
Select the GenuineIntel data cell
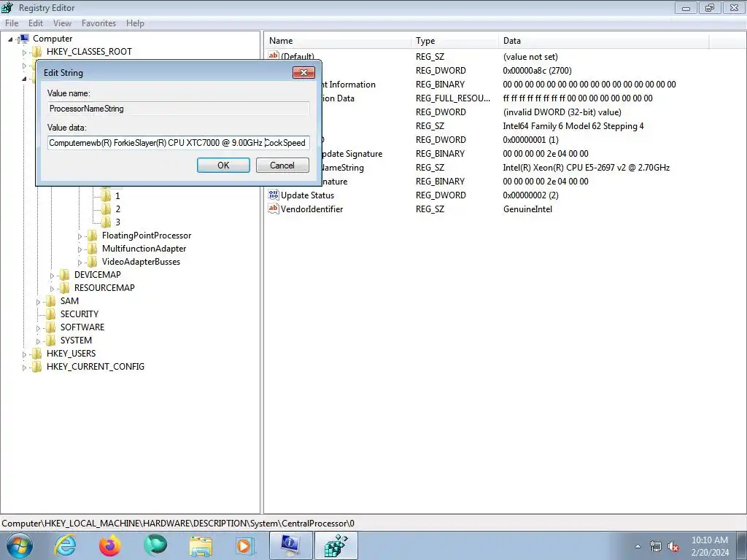coord(527,209)
